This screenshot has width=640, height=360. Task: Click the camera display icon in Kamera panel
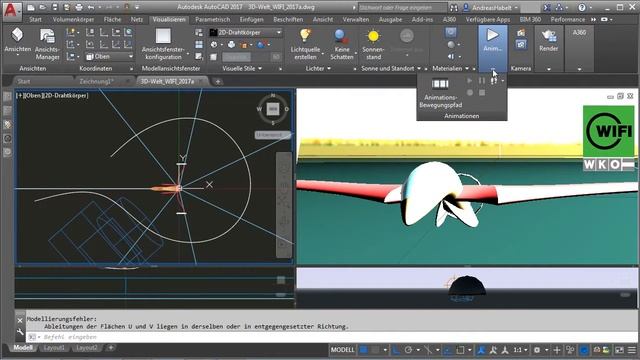pyautogui.click(x=521, y=44)
